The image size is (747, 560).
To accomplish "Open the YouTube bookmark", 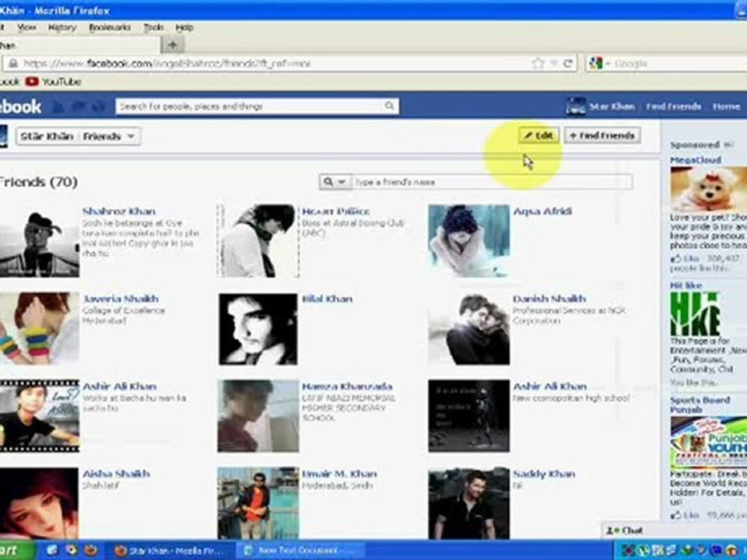I will (x=54, y=82).
